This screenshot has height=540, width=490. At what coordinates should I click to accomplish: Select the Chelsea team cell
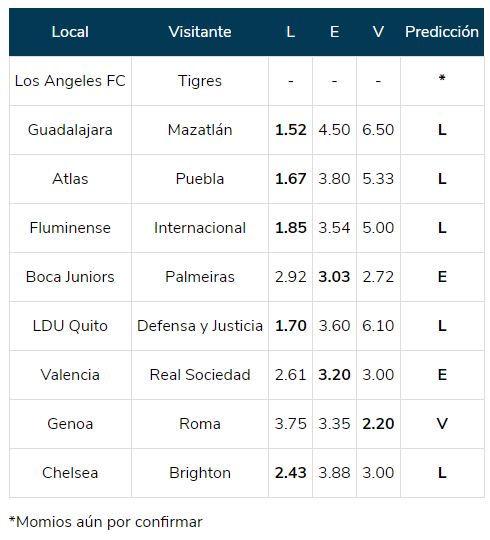70,473
